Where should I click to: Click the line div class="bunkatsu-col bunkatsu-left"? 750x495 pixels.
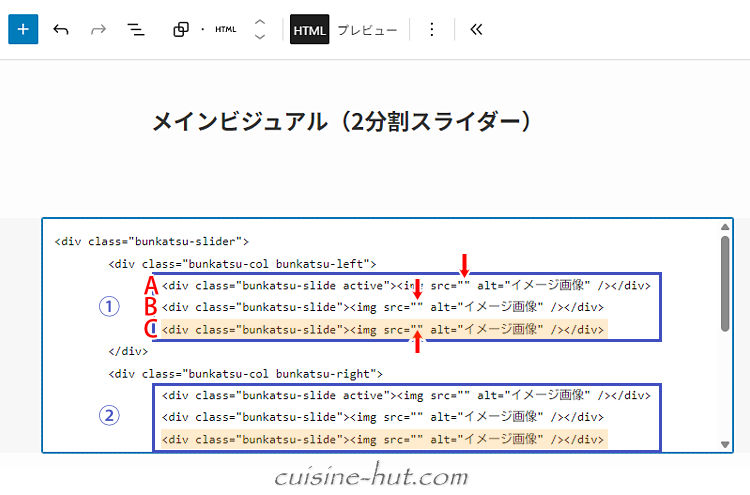point(242,264)
